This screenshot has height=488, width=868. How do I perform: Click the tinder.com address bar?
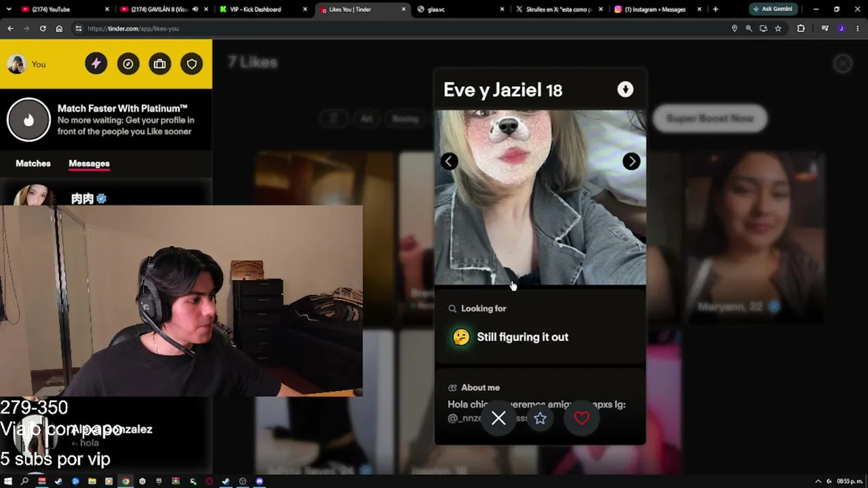(400, 28)
